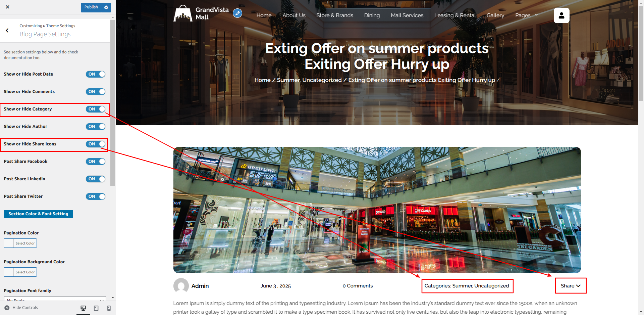Go to Leasing & Rental page
Image resolution: width=644 pixels, height=315 pixels.
tap(455, 15)
